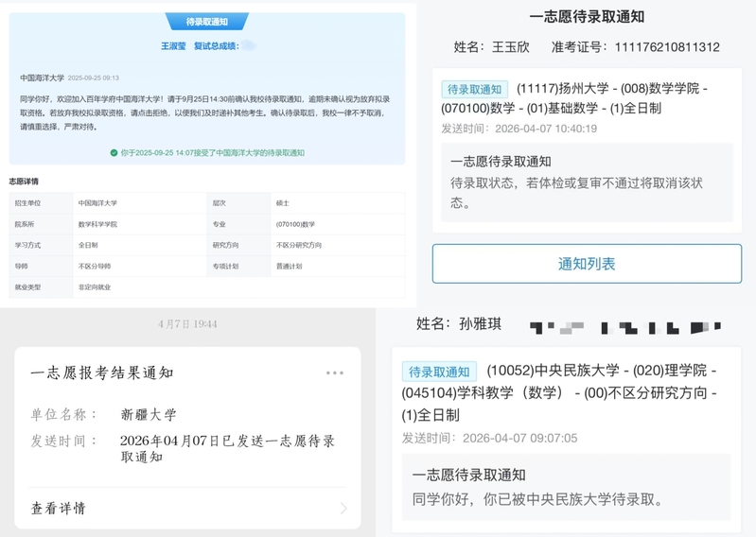Image resolution: width=756 pixels, height=537 pixels.
Task: Click 待录取状态 notice body in 扬州大学 card
Action: click(x=576, y=193)
